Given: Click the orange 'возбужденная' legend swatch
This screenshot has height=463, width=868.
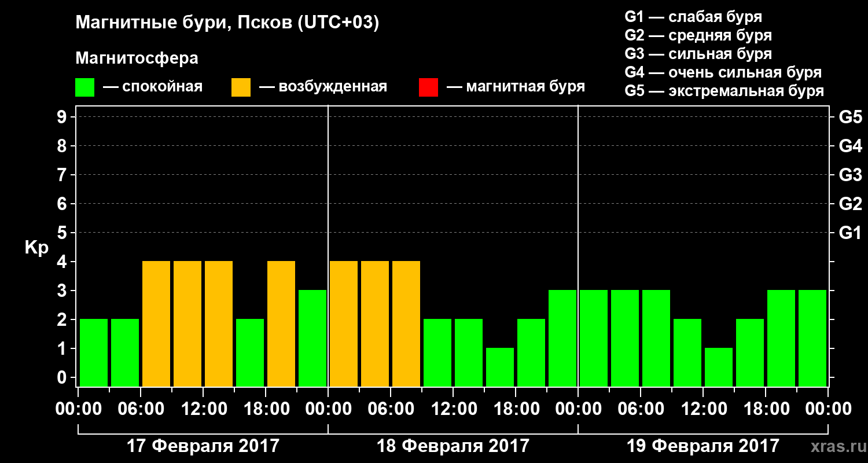Looking at the screenshot, I should pos(241,87).
